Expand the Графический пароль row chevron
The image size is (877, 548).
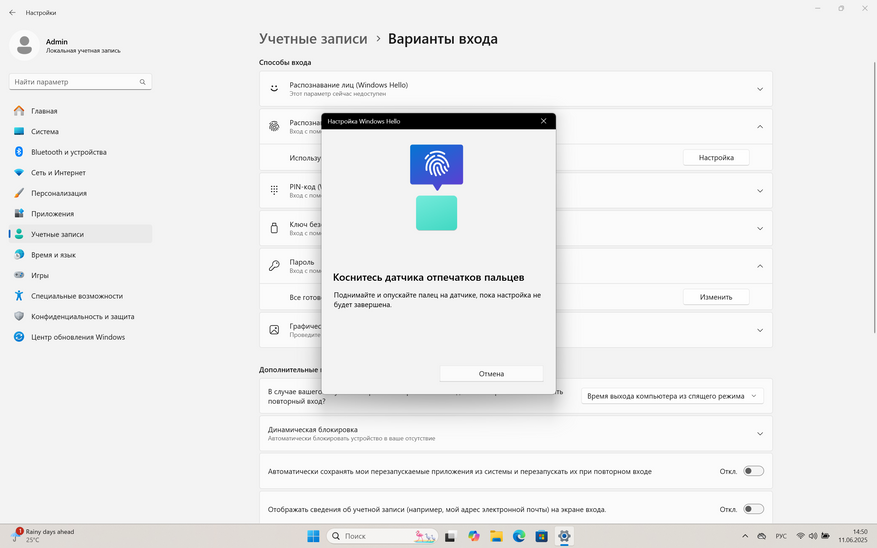click(x=760, y=330)
